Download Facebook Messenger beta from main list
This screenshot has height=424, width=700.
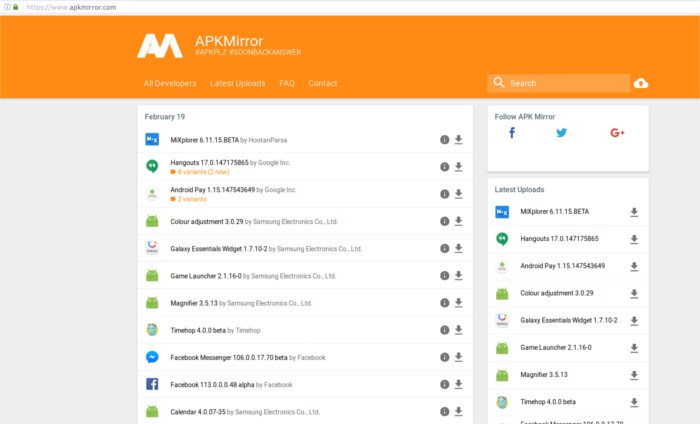[x=458, y=357]
